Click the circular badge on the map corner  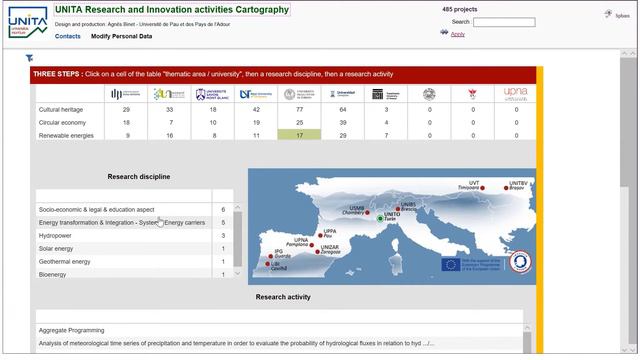click(x=520, y=262)
